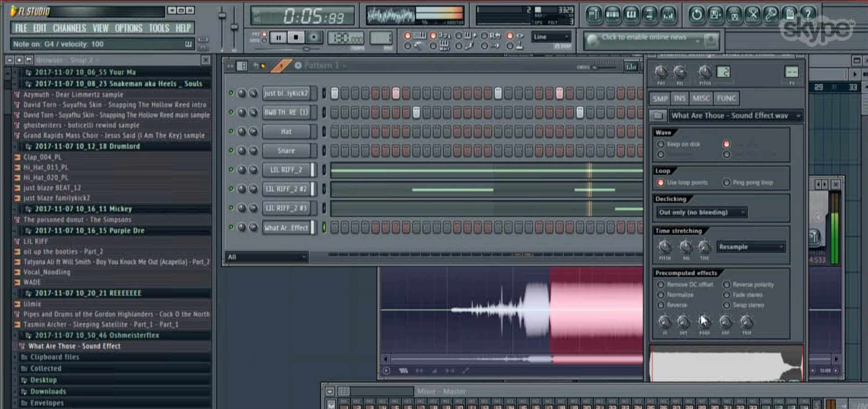Screen dimensions: 868x409
Task: Enable the Normalize precomputed effect
Action: (661, 295)
